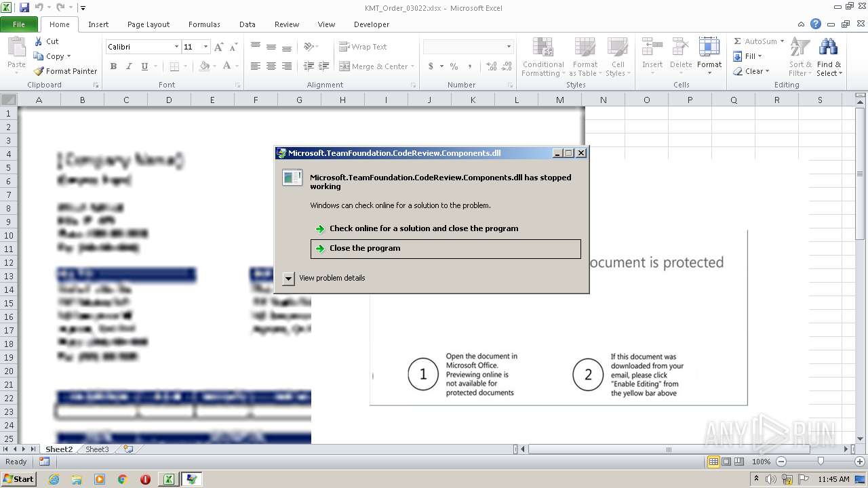Toggle Bold formatting
The height and width of the screenshot is (488, 868).
coord(113,66)
